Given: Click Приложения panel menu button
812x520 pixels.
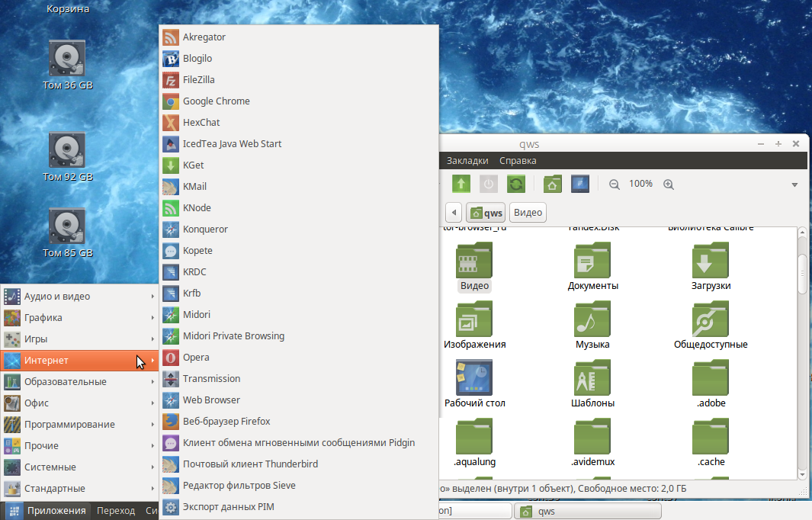Looking at the screenshot, I should click(47, 511).
